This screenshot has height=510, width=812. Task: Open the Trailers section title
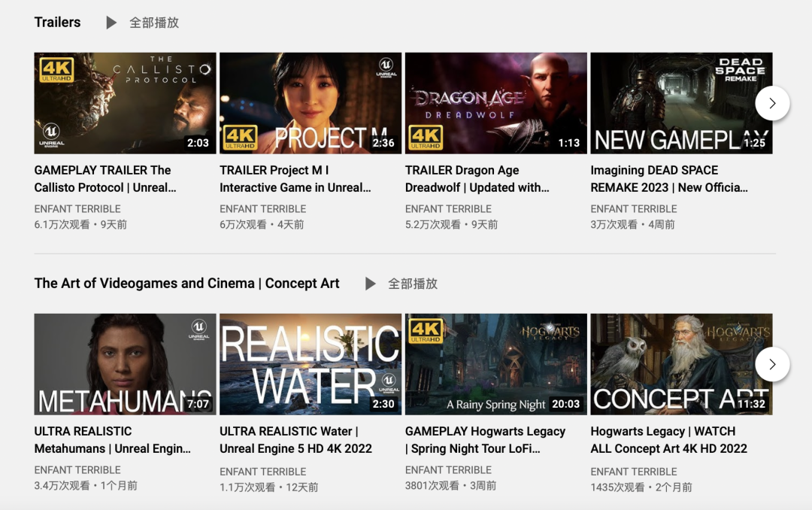[57, 23]
